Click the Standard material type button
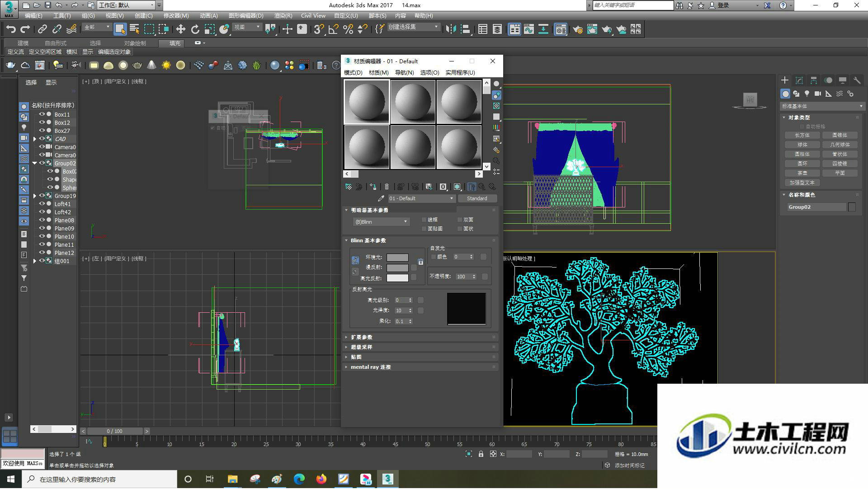868x489 pixels. point(477,198)
